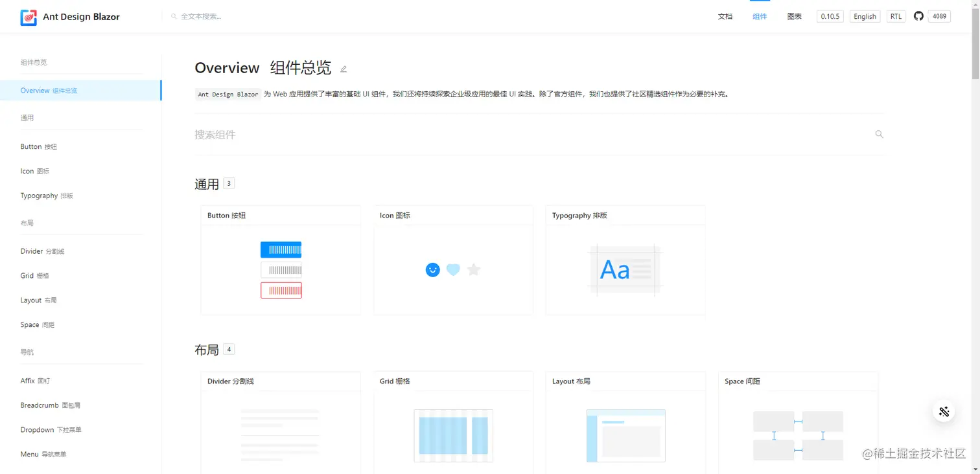Open the GitHub icon link
This screenshot has height=474, width=980.
coord(918,16)
